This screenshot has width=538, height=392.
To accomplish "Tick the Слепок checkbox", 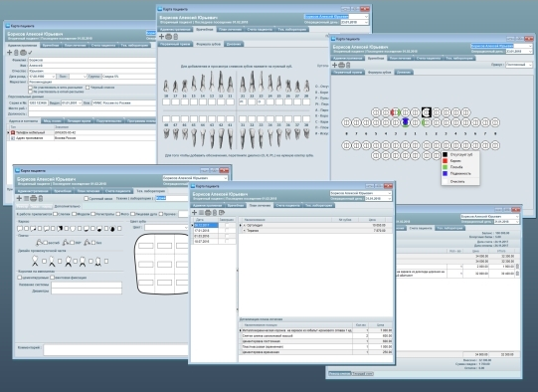I will coord(56,214).
